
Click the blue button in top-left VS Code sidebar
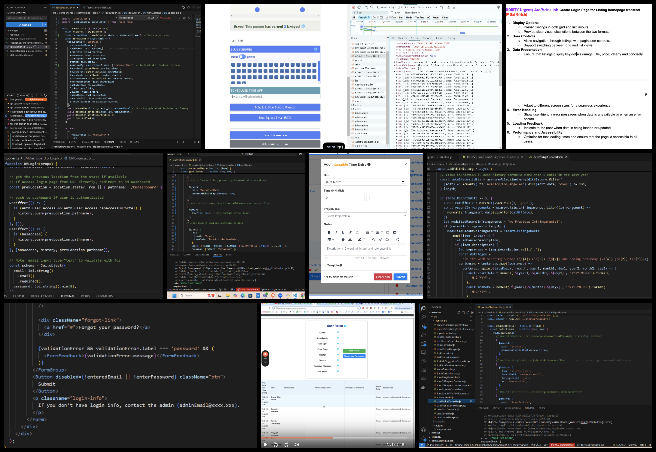pyautogui.click(x=26, y=25)
